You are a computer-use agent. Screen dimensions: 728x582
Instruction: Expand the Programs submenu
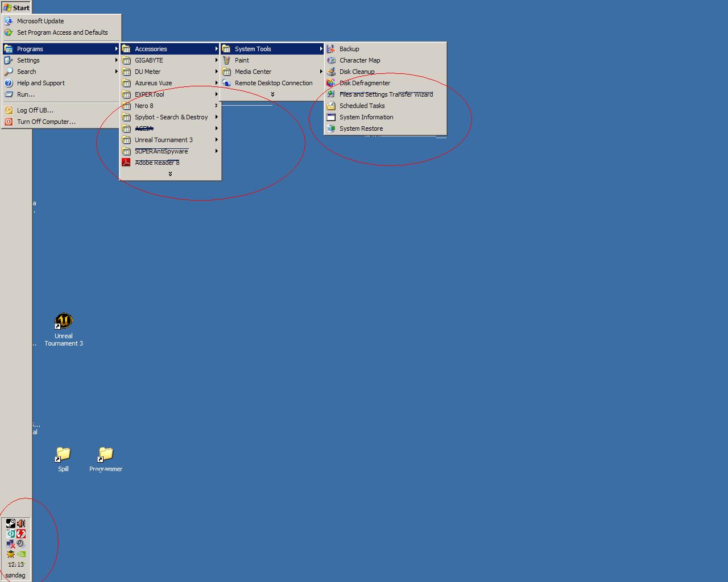61,49
